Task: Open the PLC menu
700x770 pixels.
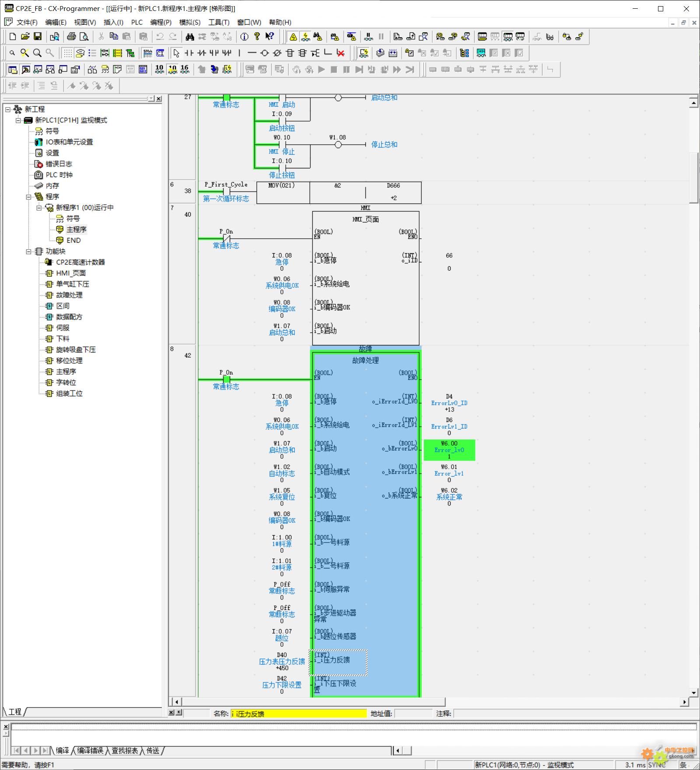Action: coord(137,22)
